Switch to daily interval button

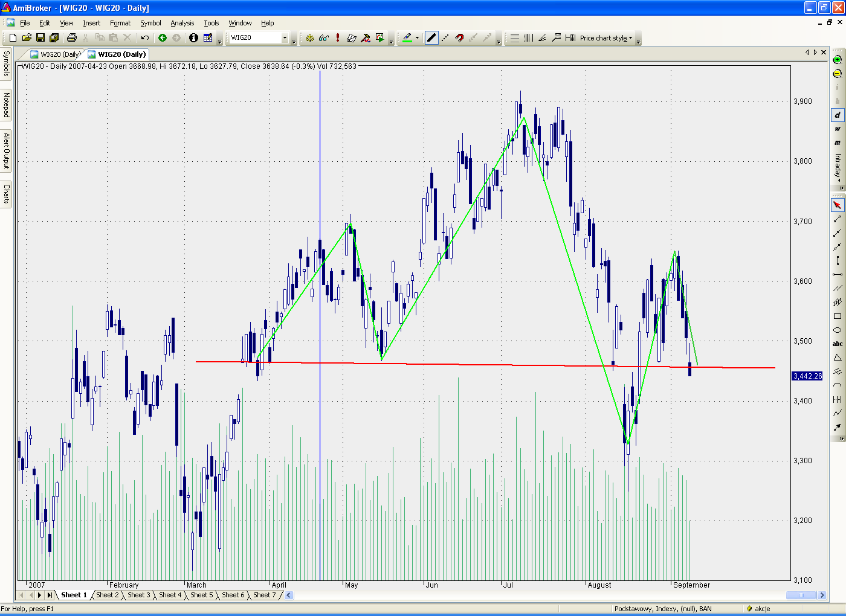(x=838, y=115)
